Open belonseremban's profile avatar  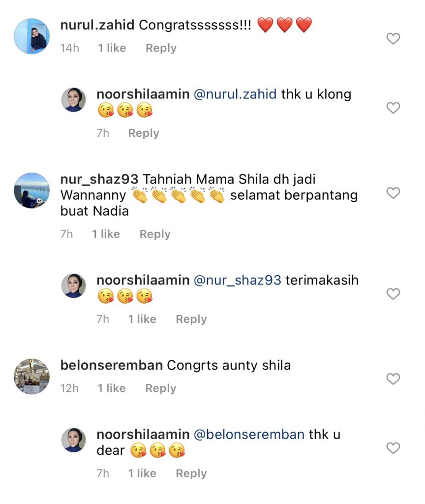31,377
